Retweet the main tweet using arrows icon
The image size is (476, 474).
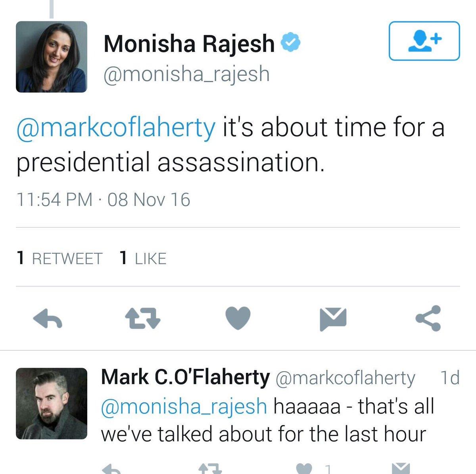[x=142, y=319]
